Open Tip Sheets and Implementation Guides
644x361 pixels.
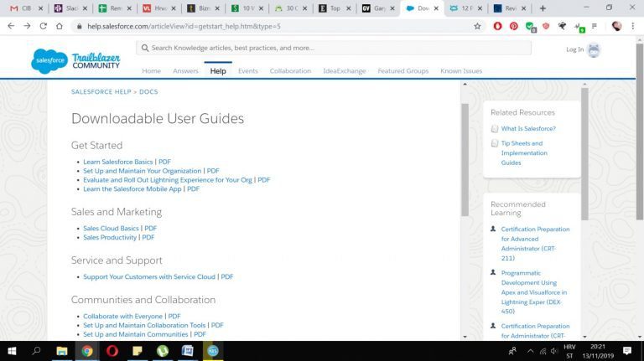(x=524, y=153)
